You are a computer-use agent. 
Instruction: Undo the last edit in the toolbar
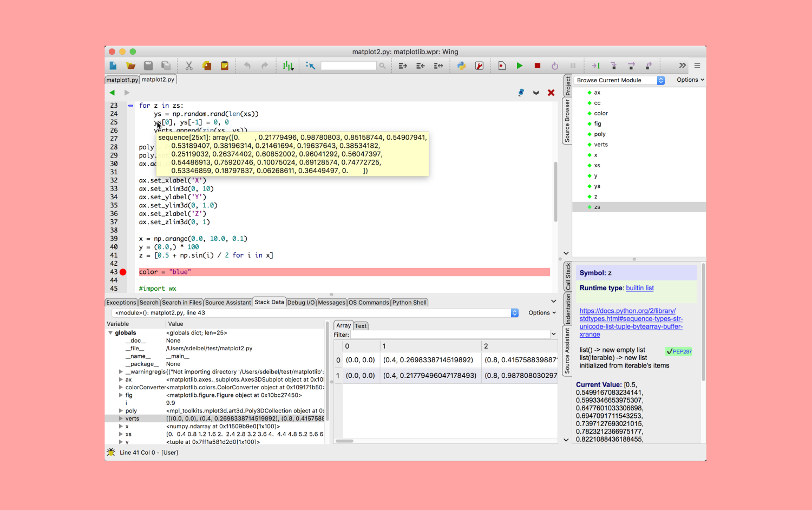pyautogui.click(x=247, y=66)
